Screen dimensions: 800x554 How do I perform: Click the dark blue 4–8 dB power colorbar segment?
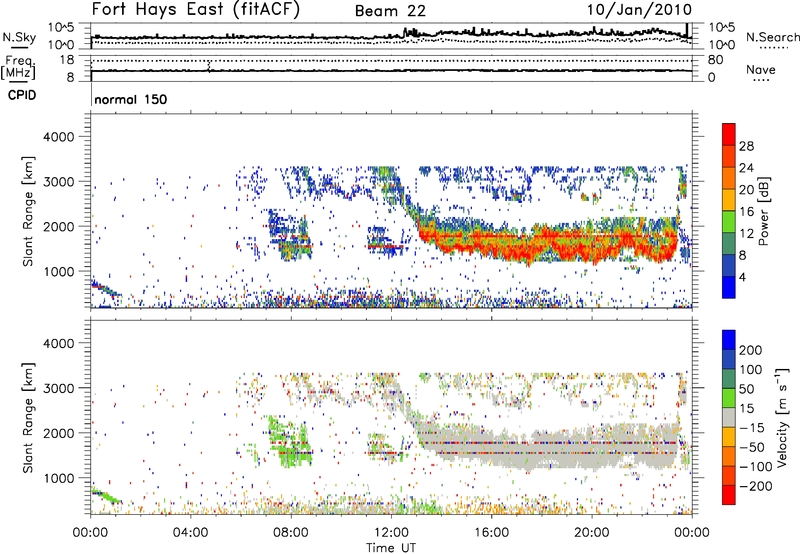coord(729,265)
